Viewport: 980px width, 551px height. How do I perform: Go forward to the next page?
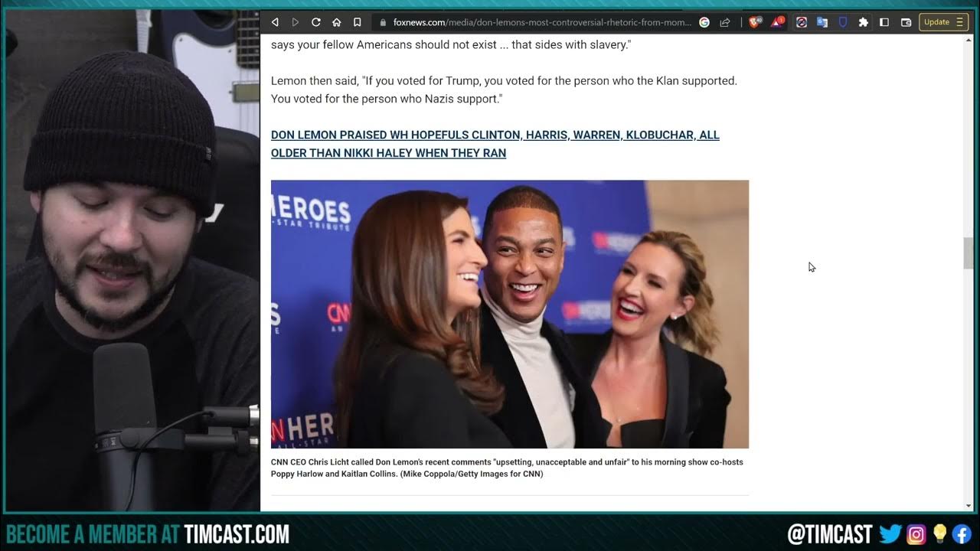295,22
